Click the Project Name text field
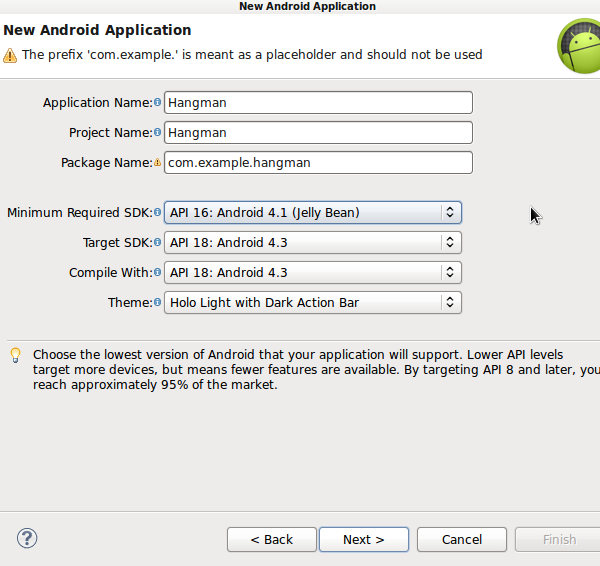The image size is (600, 566). click(x=318, y=132)
